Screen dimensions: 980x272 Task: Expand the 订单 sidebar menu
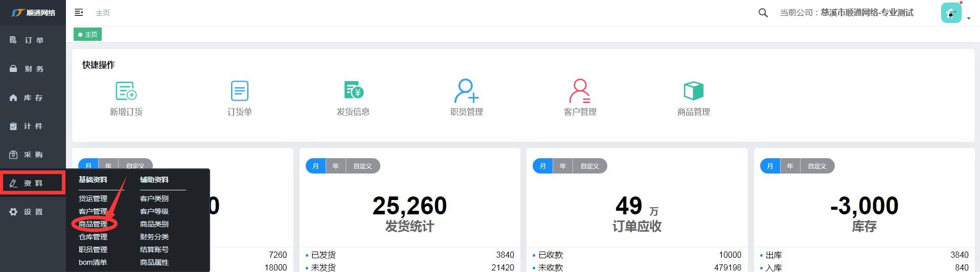click(x=33, y=40)
